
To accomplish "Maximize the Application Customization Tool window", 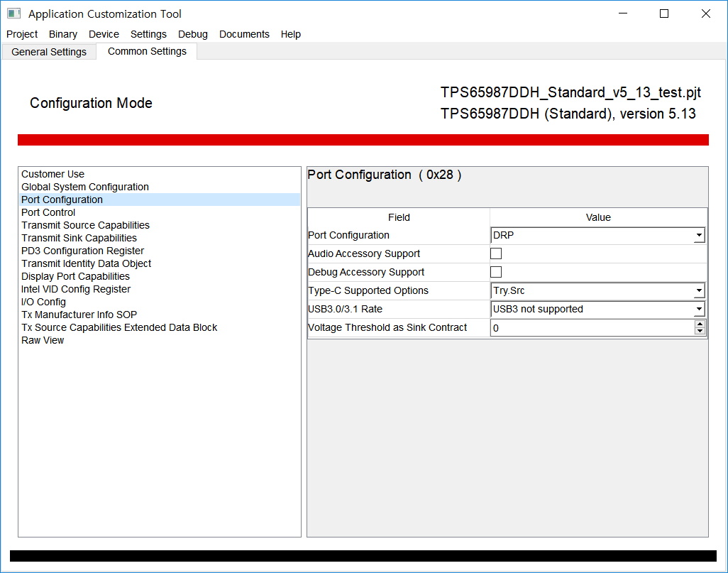I will 664,13.
